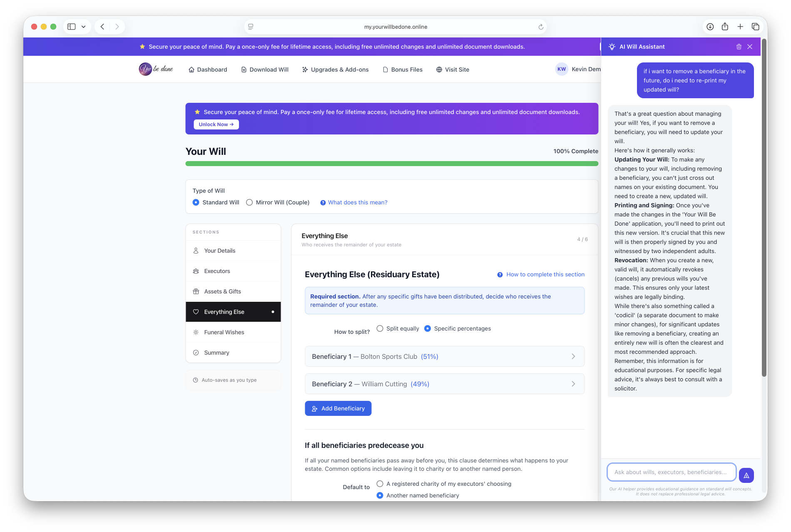
Task: Click the (49%) percentage text
Action: click(x=420, y=384)
